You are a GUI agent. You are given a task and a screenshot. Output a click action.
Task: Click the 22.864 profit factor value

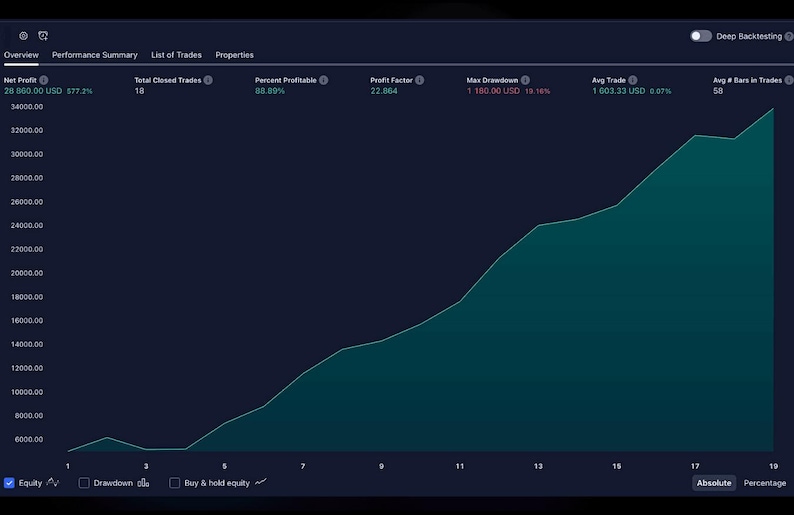click(x=384, y=91)
